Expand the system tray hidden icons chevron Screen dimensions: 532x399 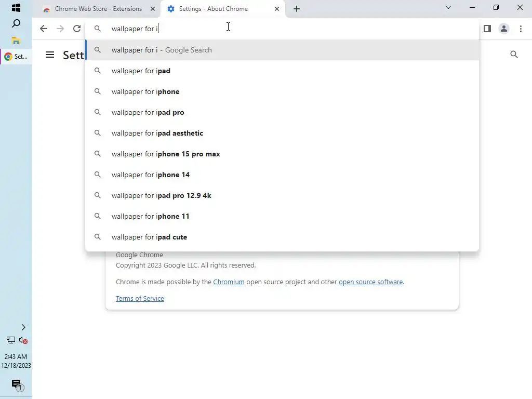[23, 327]
